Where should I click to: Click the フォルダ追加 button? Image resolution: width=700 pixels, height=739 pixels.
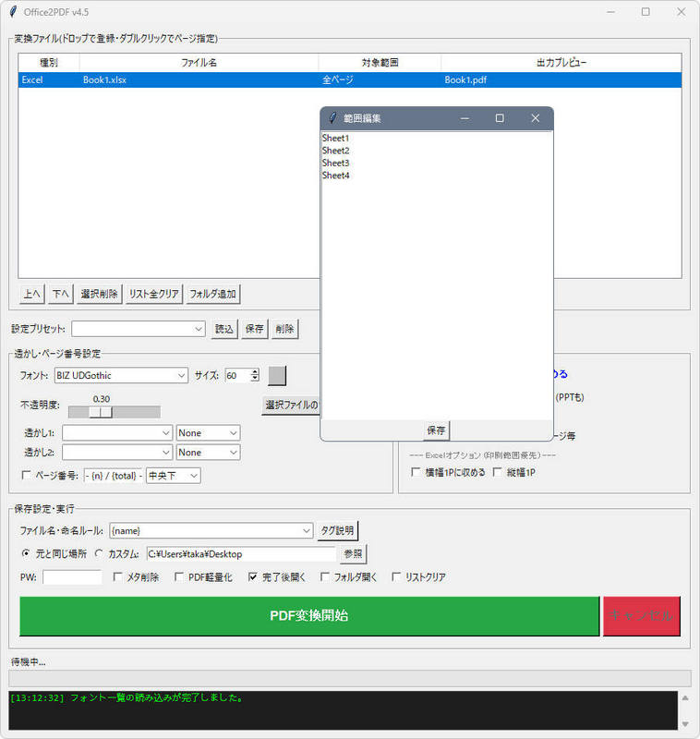point(212,294)
